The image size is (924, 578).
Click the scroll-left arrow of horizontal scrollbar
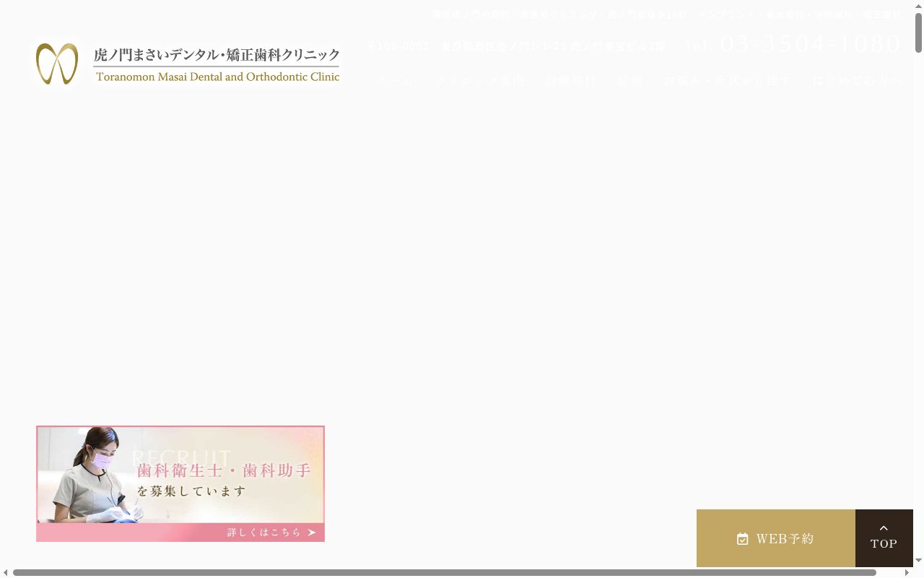(6, 572)
